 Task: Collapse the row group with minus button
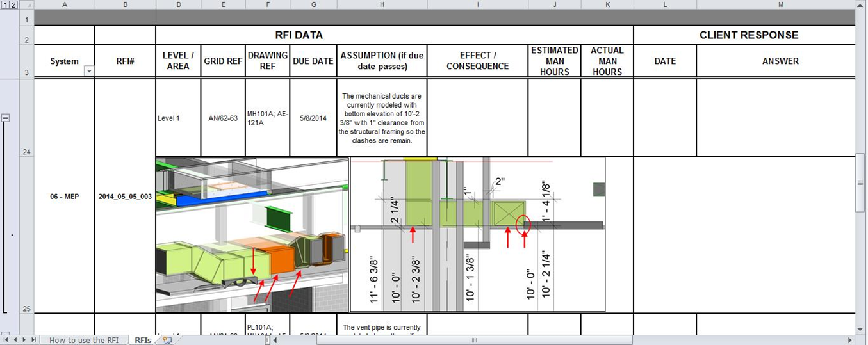point(5,118)
